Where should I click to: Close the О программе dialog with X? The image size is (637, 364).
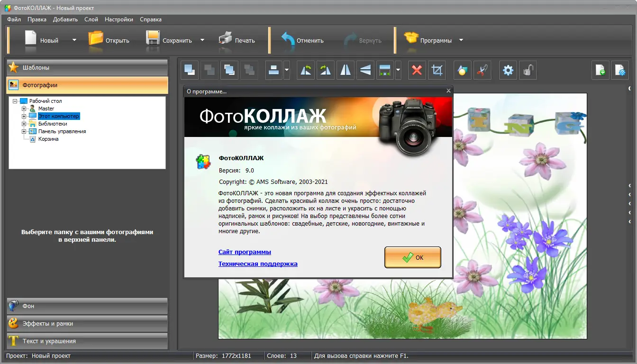pos(448,91)
